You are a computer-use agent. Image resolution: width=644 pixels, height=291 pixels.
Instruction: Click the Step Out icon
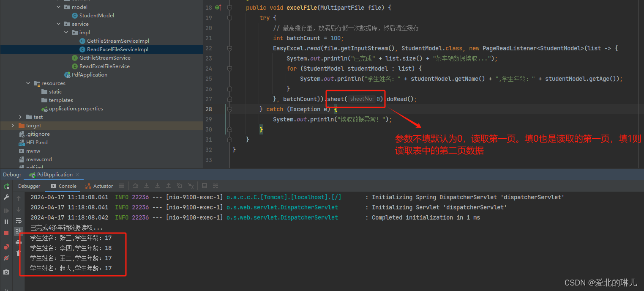point(169,186)
